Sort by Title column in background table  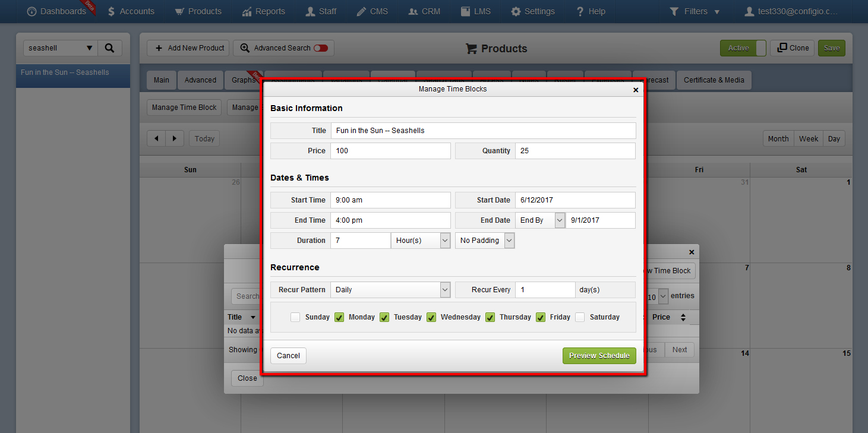pyautogui.click(x=242, y=317)
